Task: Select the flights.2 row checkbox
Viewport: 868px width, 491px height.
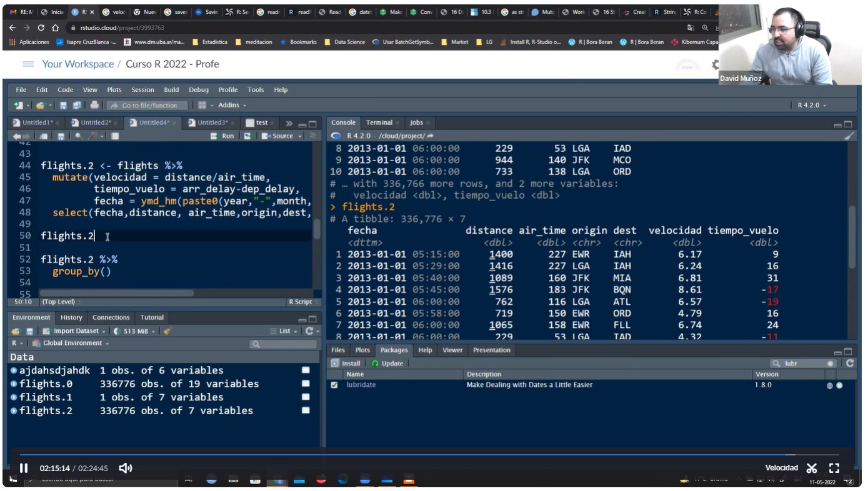Action: click(306, 410)
